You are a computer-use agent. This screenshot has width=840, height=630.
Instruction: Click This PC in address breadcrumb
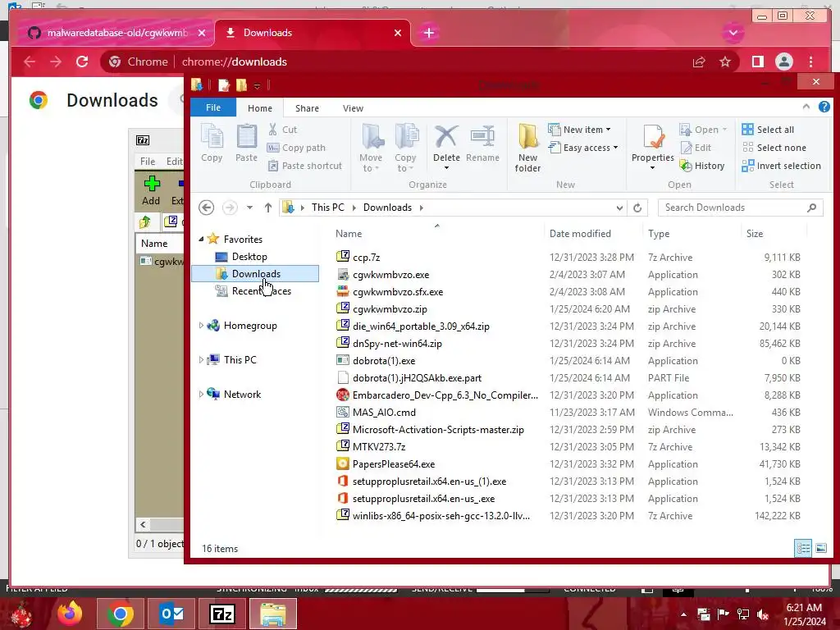pyautogui.click(x=328, y=208)
